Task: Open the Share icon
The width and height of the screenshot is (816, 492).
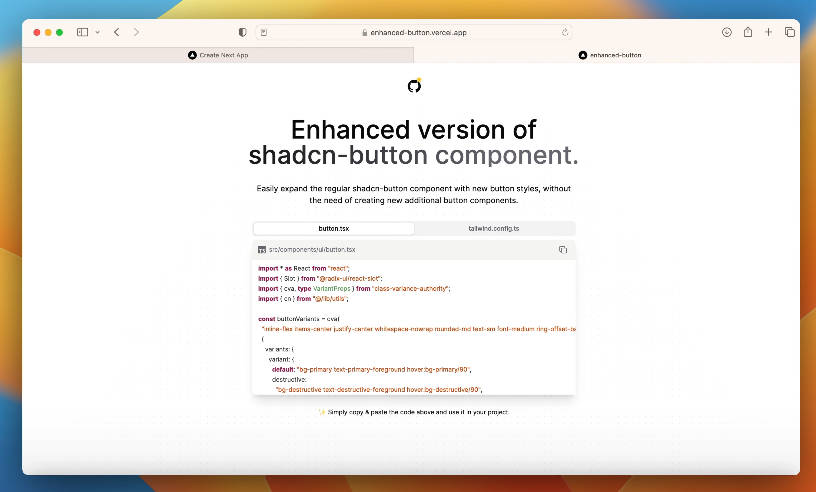Action: [748, 32]
